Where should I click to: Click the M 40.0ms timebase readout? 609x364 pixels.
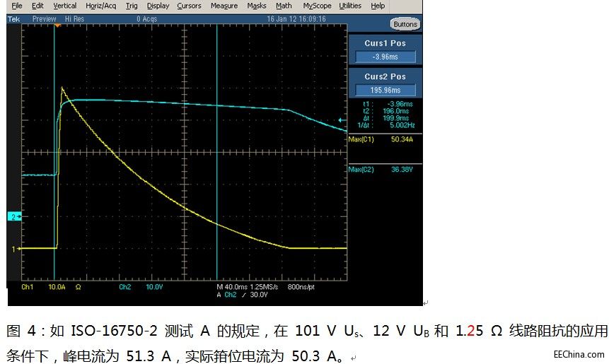(242, 288)
